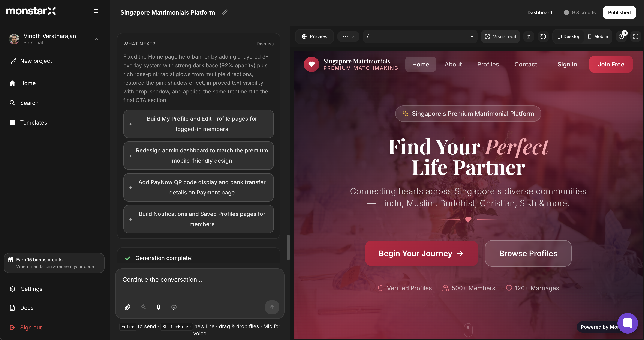Click the chat mode icon in composer
Image resolution: width=644 pixels, height=340 pixels.
point(174,307)
